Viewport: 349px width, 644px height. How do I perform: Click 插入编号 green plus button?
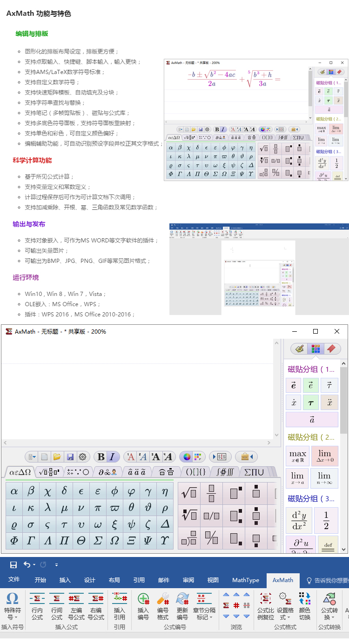(143, 606)
